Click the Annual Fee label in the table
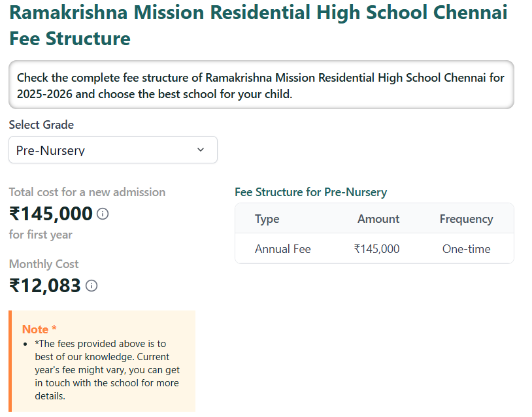Viewport: 532px width, 417px height. (282, 249)
